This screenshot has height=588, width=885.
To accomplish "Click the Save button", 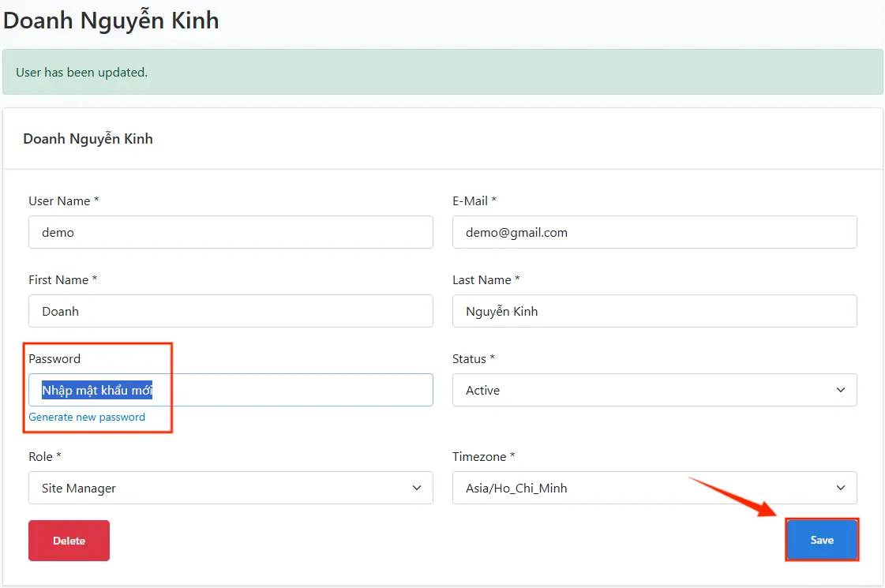I will coord(822,540).
